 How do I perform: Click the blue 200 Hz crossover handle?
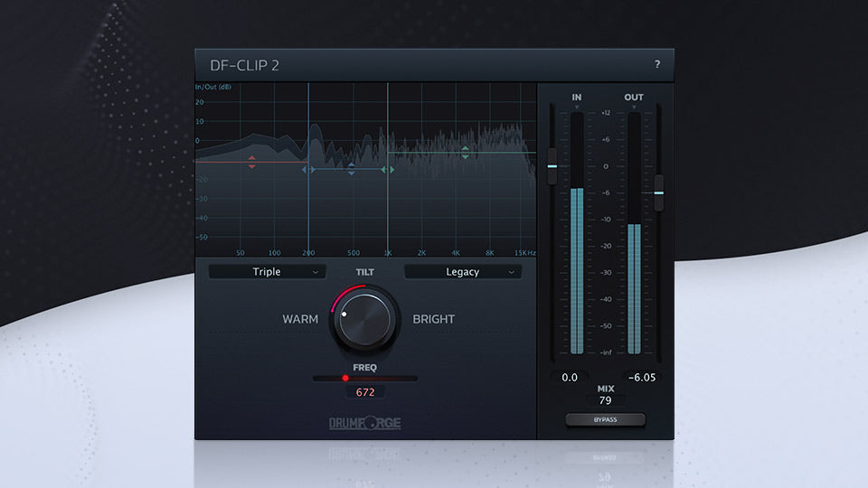click(x=308, y=169)
